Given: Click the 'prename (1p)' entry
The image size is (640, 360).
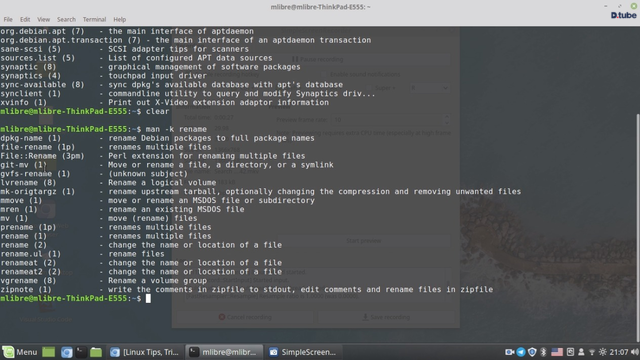Looking at the screenshot, I should click(106, 227).
